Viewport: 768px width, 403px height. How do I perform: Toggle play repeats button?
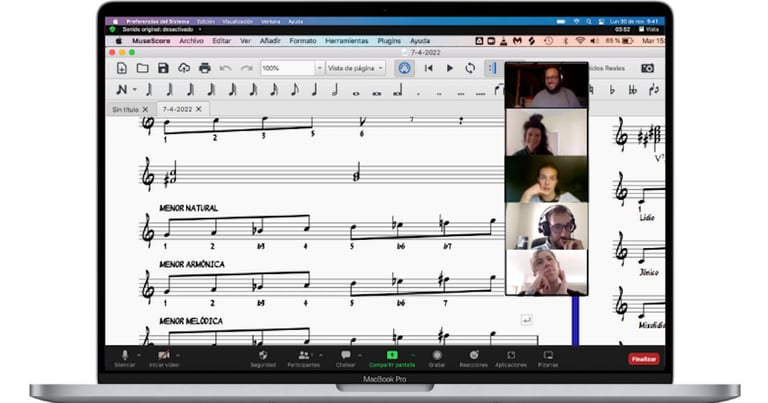coord(492,68)
